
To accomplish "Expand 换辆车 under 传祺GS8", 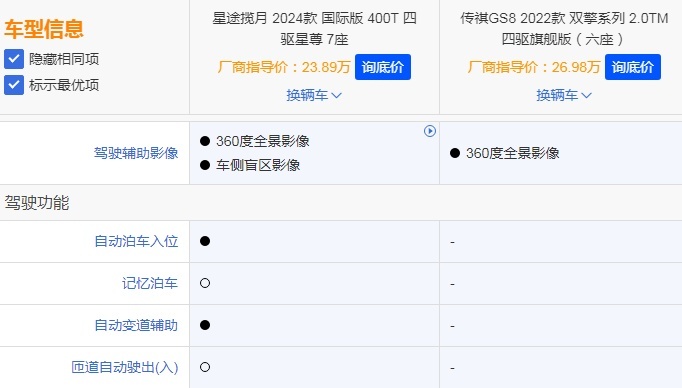I will [564, 95].
